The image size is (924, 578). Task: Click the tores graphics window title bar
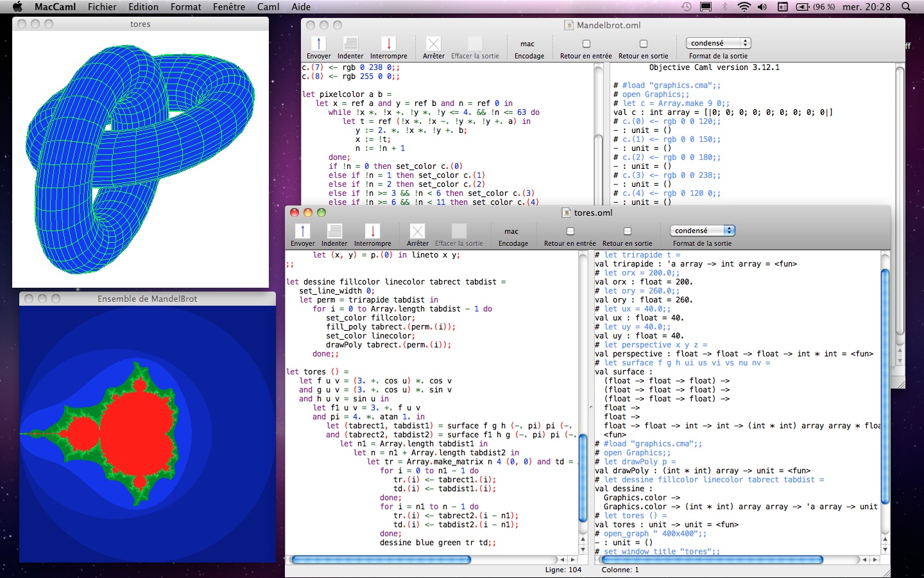(x=141, y=24)
